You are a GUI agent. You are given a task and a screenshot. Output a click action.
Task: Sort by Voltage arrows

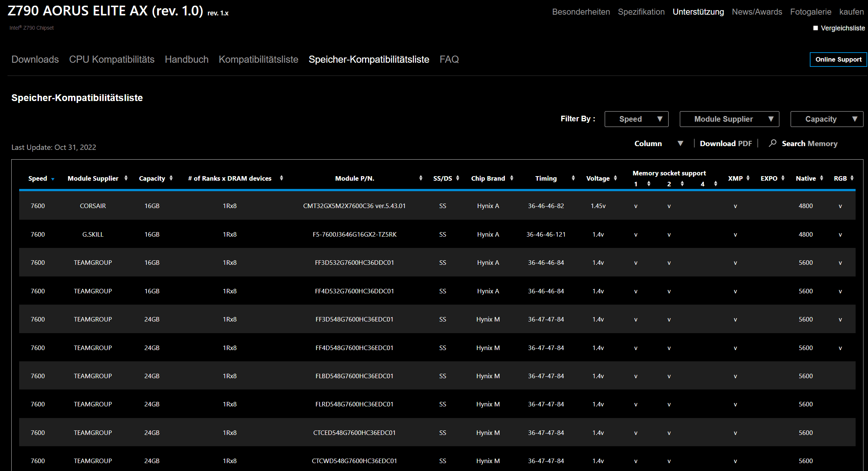616,178
